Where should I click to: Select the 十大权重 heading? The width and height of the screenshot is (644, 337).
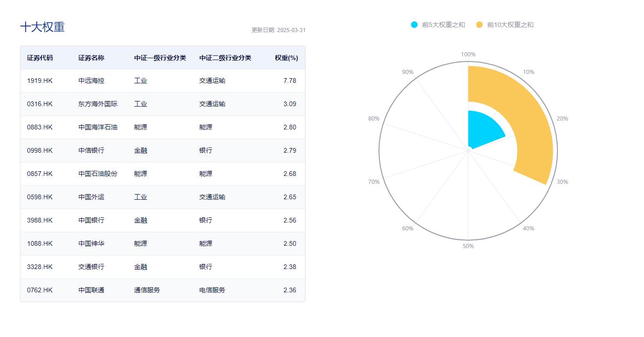point(42,27)
